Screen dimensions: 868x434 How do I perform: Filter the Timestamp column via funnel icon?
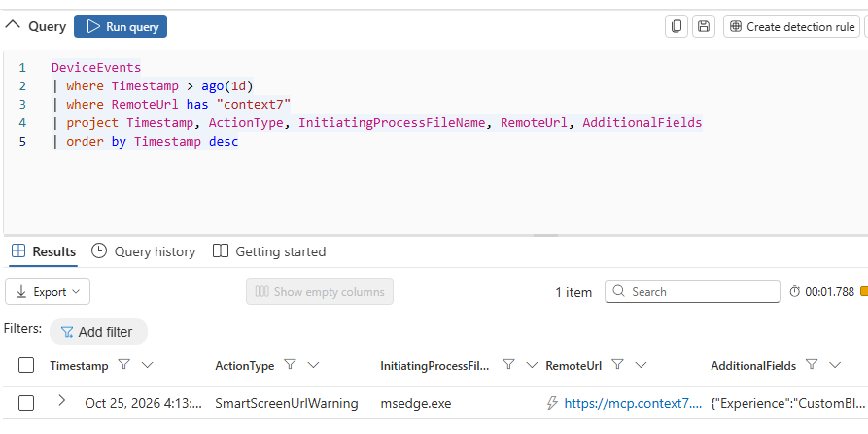coord(124,364)
